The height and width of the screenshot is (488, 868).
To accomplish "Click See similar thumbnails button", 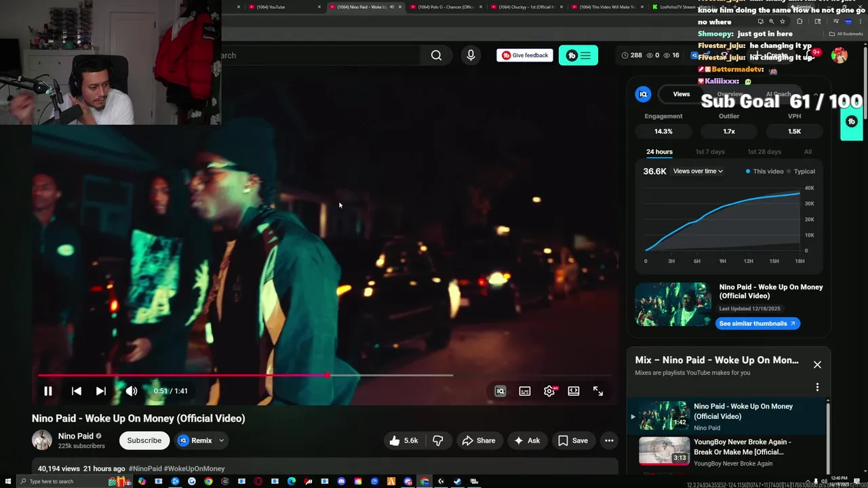I will point(757,324).
